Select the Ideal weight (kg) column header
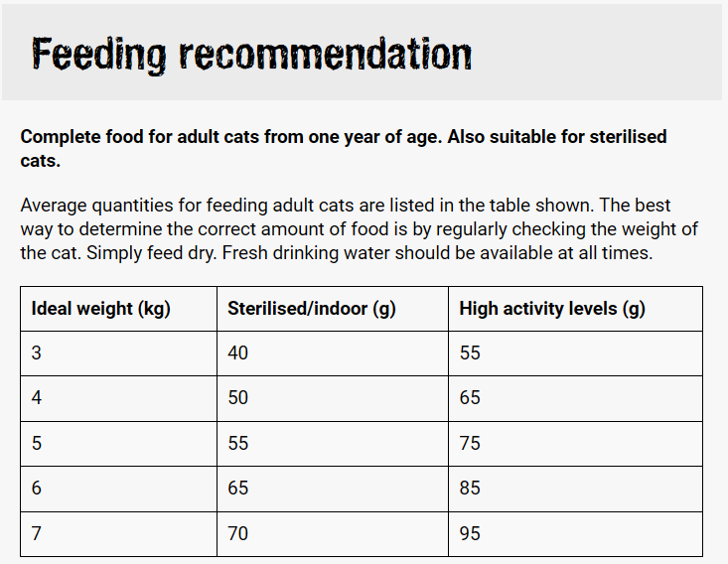The height and width of the screenshot is (564, 728). coord(101,309)
